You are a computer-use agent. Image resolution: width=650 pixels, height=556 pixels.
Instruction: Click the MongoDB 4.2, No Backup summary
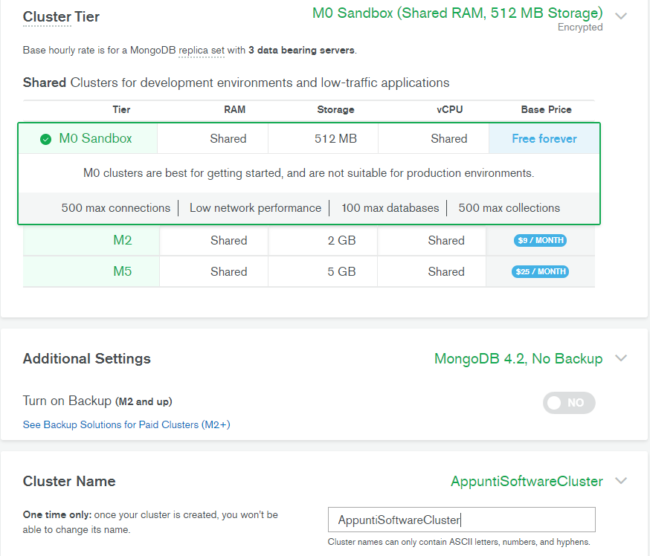point(518,359)
